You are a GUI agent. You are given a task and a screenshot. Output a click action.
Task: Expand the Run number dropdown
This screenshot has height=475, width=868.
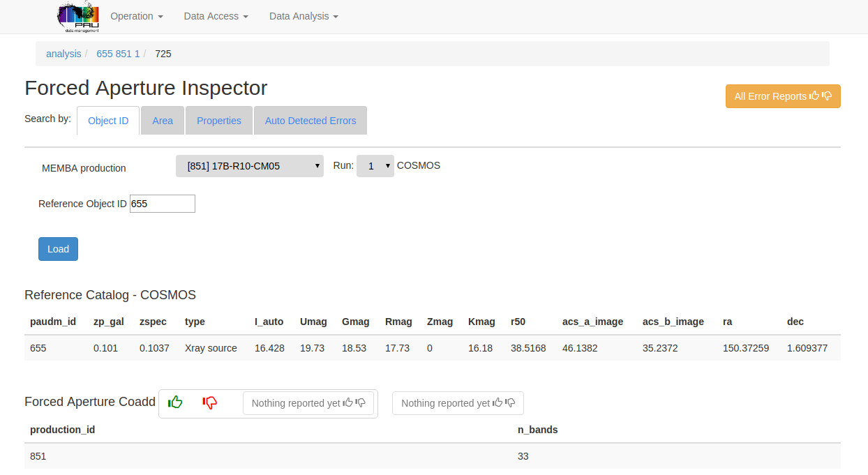tap(375, 166)
